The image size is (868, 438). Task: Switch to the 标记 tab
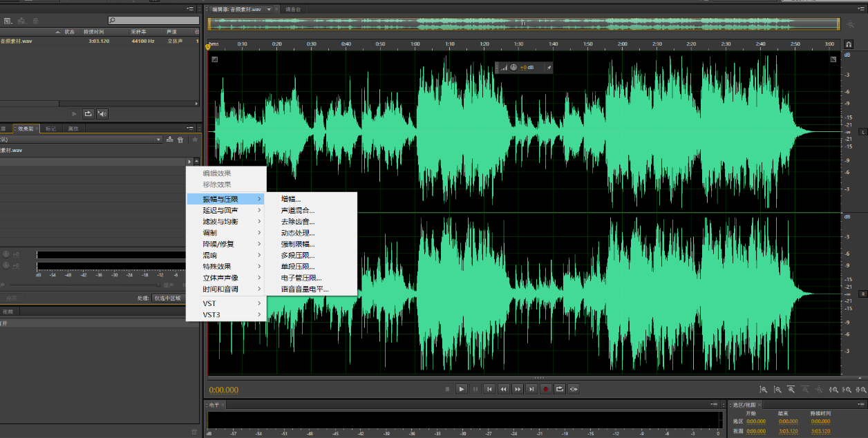click(x=51, y=128)
